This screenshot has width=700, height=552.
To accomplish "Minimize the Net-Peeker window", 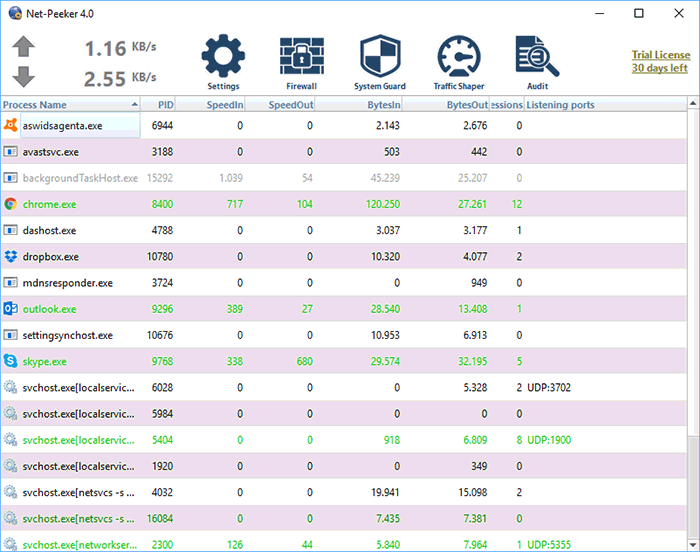I will click(x=600, y=13).
